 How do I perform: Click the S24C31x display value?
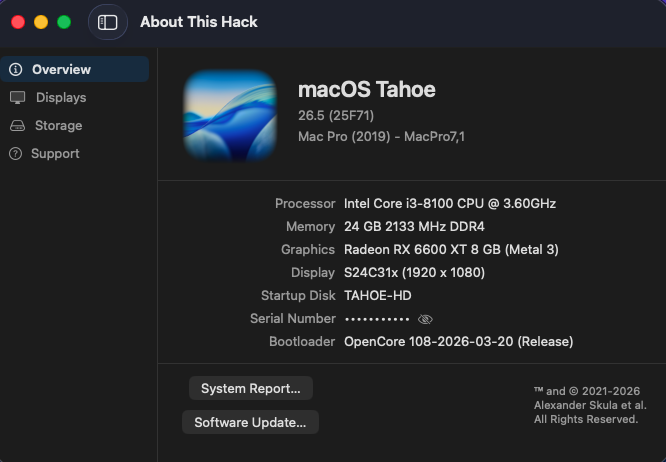click(414, 272)
